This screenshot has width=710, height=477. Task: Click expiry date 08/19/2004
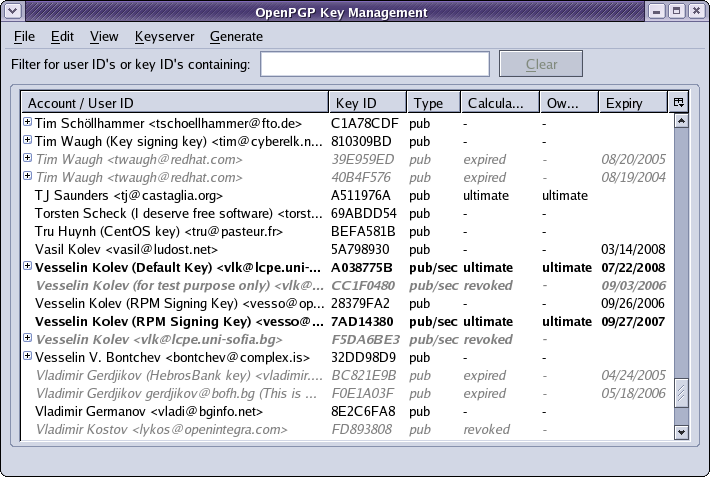pos(633,178)
